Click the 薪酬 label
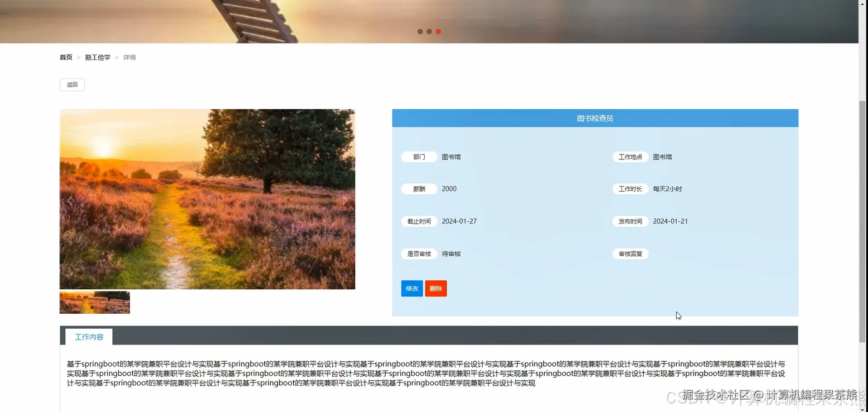The image size is (868, 412). pyautogui.click(x=419, y=189)
